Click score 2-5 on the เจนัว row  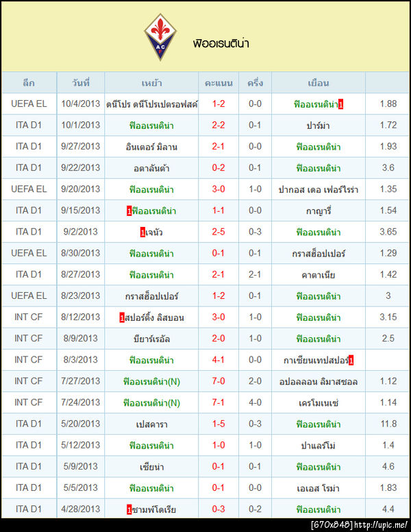219,232
